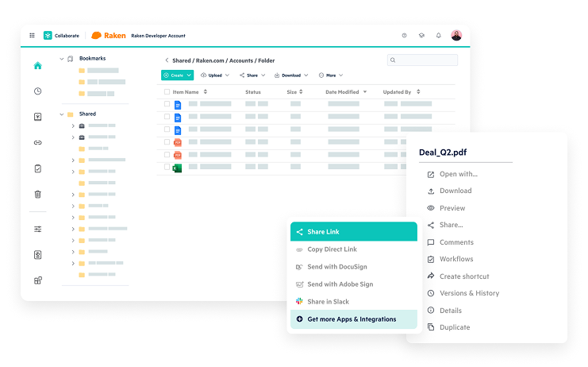Open the links icon in sidebar
The height and width of the screenshot is (367, 588).
click(37, 143)
